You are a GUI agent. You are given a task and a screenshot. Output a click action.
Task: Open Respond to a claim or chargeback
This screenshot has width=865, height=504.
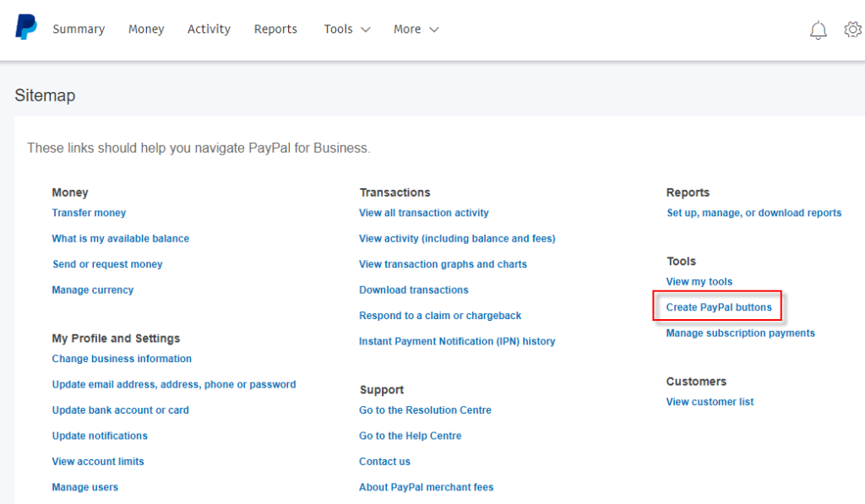440,316
